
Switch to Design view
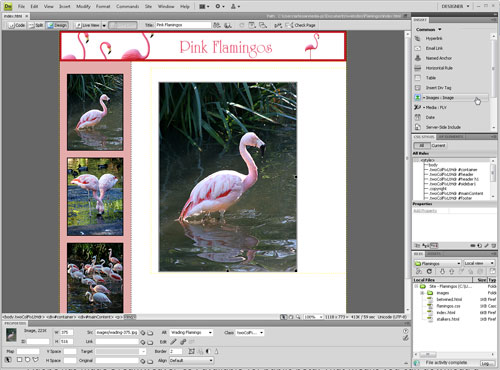tap(57, 25)
